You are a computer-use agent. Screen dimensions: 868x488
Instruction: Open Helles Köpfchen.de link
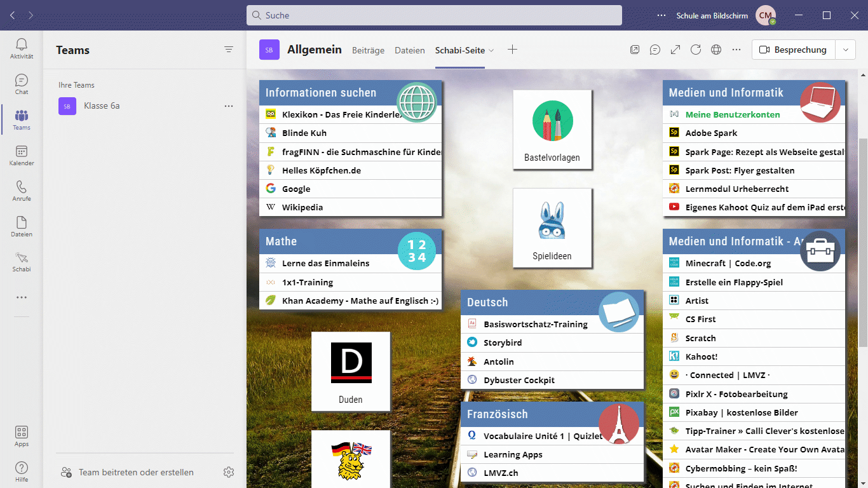351,170
